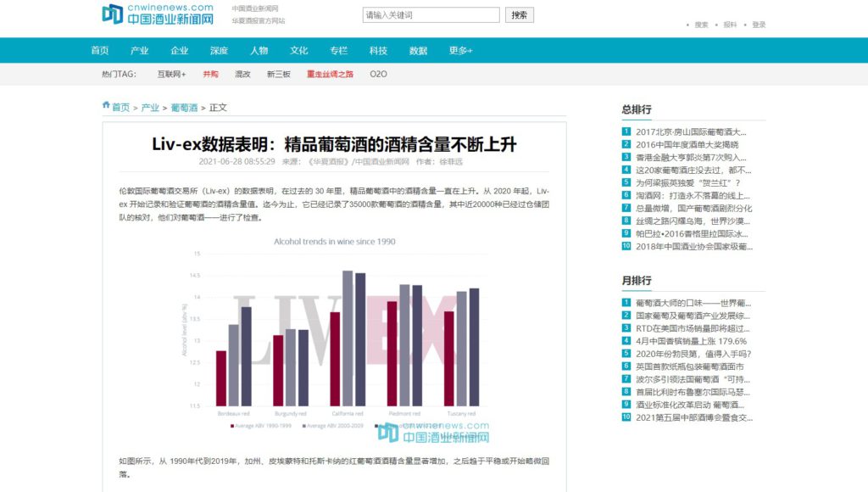Image resolution: width=868 pixels, height=492 pixels.
Task: Click the 互联网+ hot tag
Action: [171, 74]
